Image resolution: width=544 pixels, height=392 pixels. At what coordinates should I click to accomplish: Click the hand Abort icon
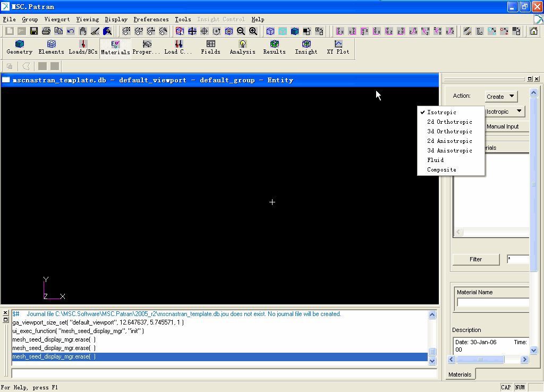[83, 31]
